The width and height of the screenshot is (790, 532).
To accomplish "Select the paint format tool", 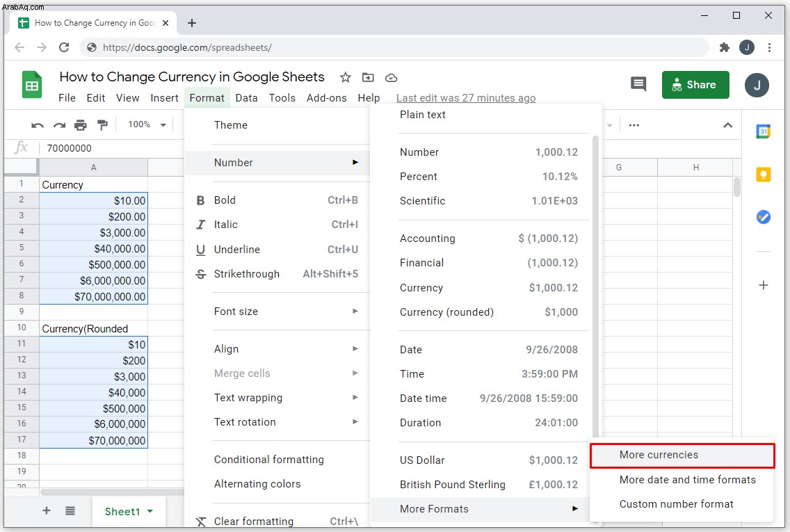I will pyautogui.click(x=102, y=125).
